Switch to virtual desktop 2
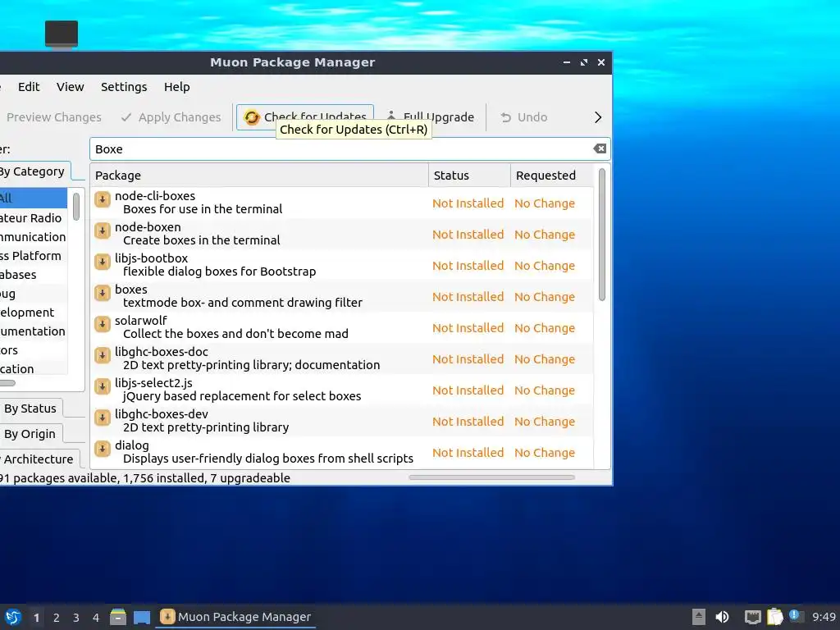Image resolution: width=840 pixels, height=630 pixels. [57, 618]
